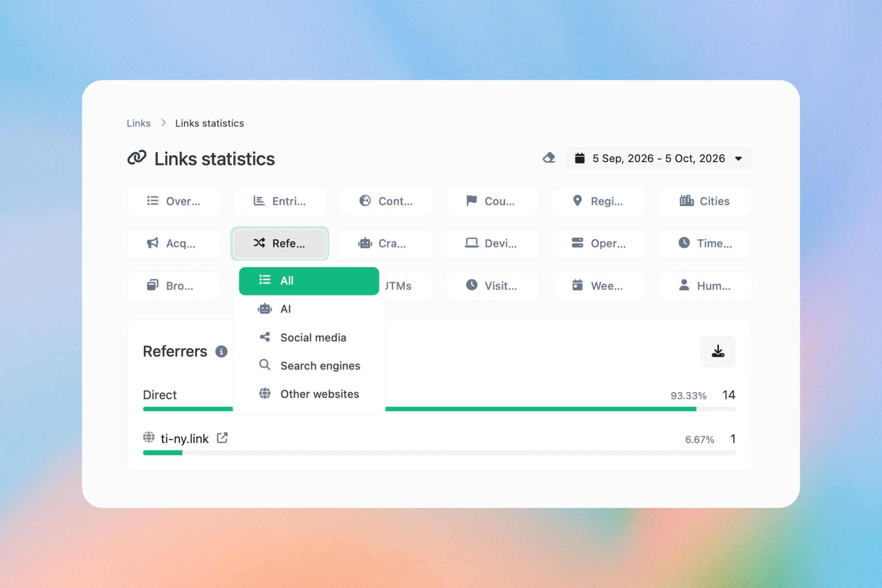Choose Search engines referrers option

(309, 366)
